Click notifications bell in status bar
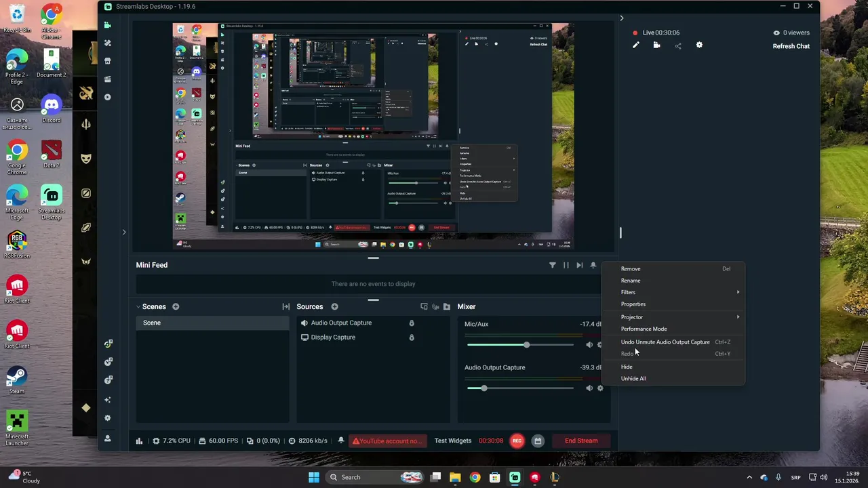 (341, 441)
